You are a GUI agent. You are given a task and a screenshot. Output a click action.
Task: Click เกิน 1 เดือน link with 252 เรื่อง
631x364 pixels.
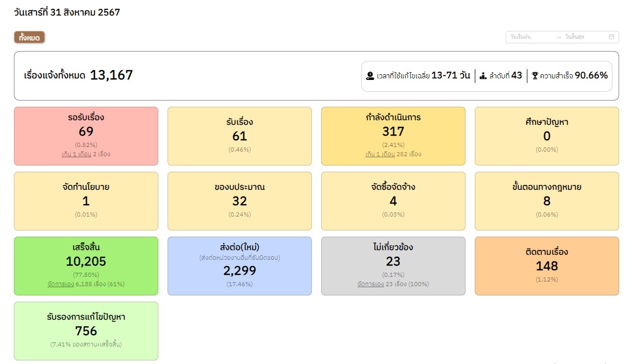(380, 154)
